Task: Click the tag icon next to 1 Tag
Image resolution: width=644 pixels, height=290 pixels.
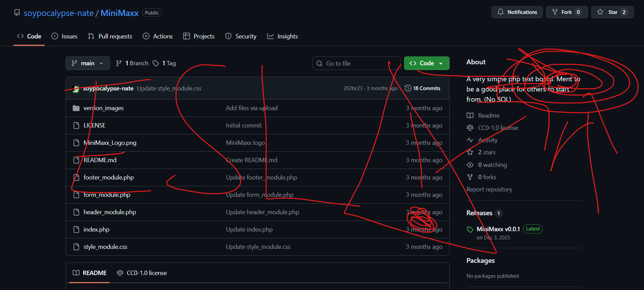Action: tap(156, 63)
